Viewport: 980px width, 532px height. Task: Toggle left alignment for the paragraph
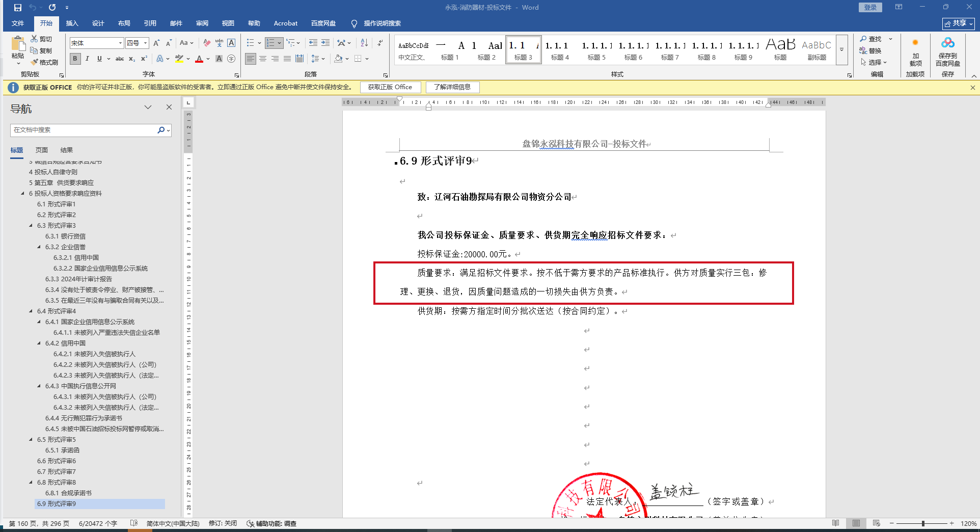(x=251, y=59)
